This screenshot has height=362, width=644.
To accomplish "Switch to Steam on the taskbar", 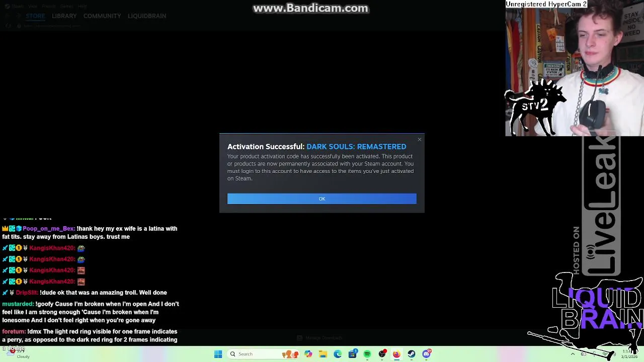I will [412, 354].
